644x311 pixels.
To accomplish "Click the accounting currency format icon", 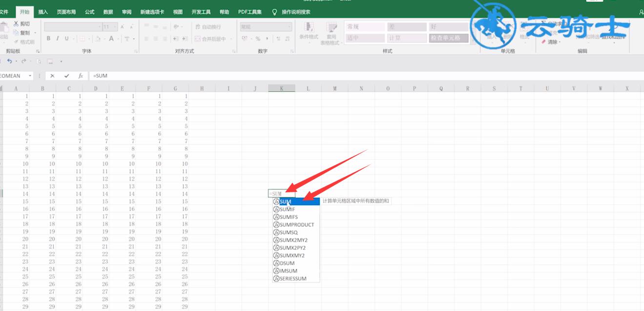I will tap(245, 39).
